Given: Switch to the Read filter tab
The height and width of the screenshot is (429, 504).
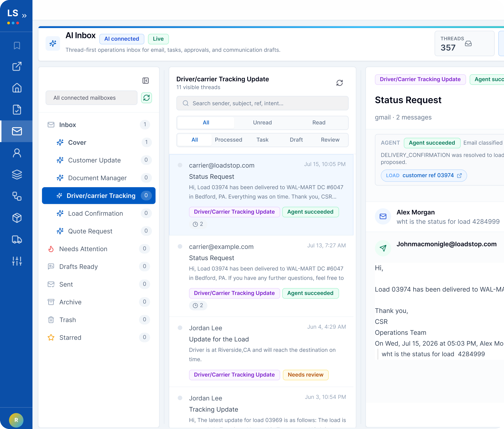Looking at the screenshot, I should coord(319,123).
